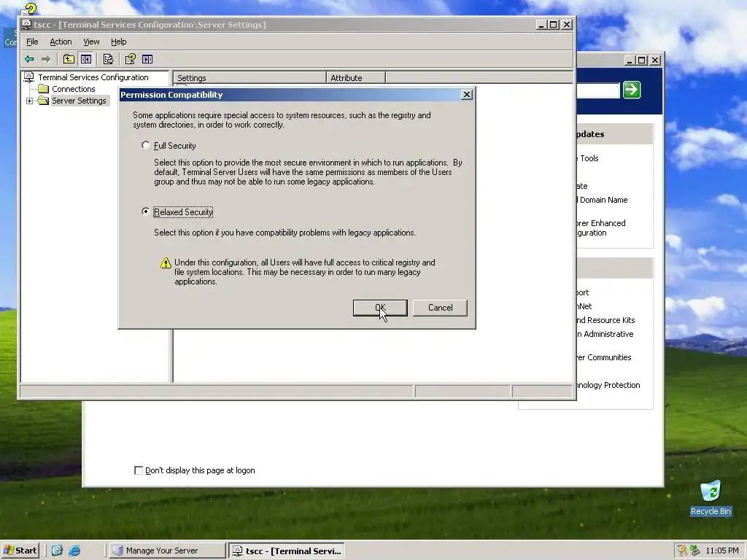This screenshot has height=560, width=747.
Task: Click the Resource Kits link in background window
Action: click(606, 321)
